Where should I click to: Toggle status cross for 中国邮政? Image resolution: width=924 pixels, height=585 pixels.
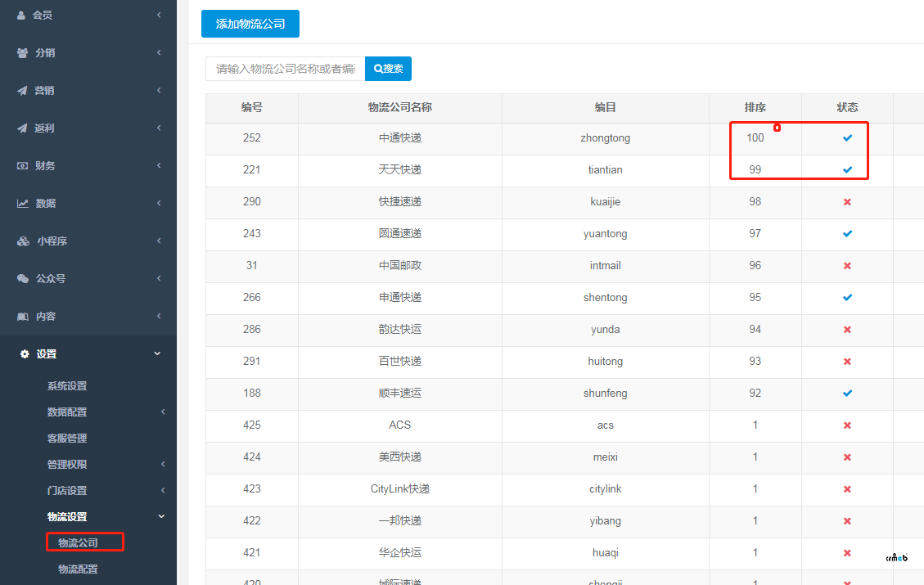click(847, 266)
